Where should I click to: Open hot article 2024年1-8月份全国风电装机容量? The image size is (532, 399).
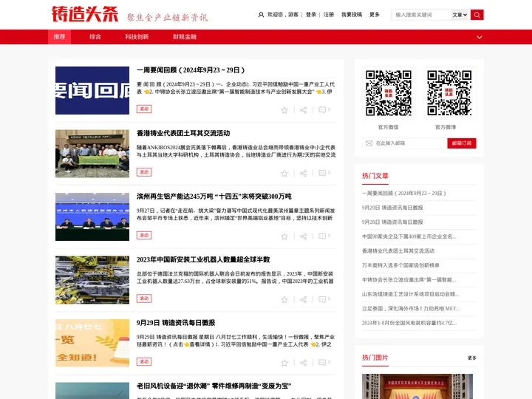click(409, 323)
